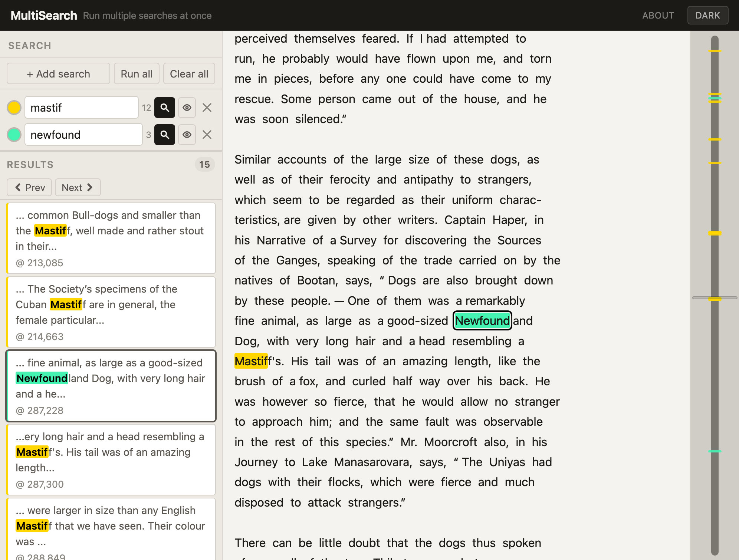The height and width of the screenshot is (560, 739).
Task: Open the green color swatch for newfound
Action: (14, 135)
